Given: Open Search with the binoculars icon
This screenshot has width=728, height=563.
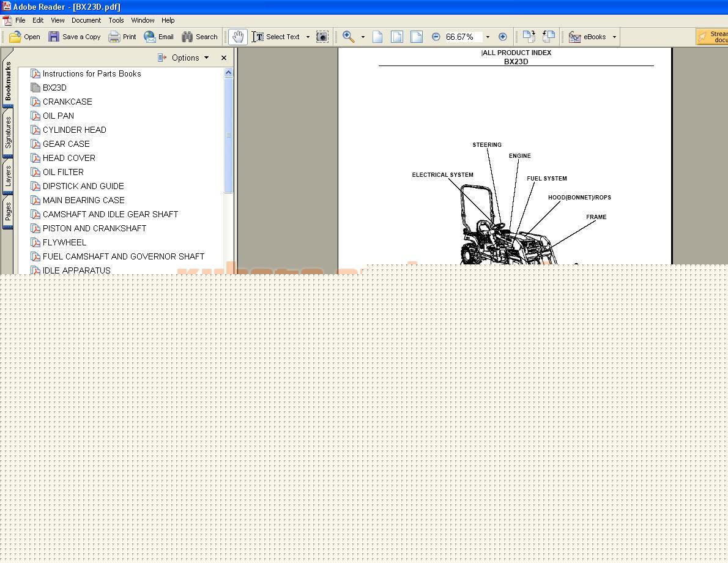Looking at the screenshot, I should coord(187,37).
